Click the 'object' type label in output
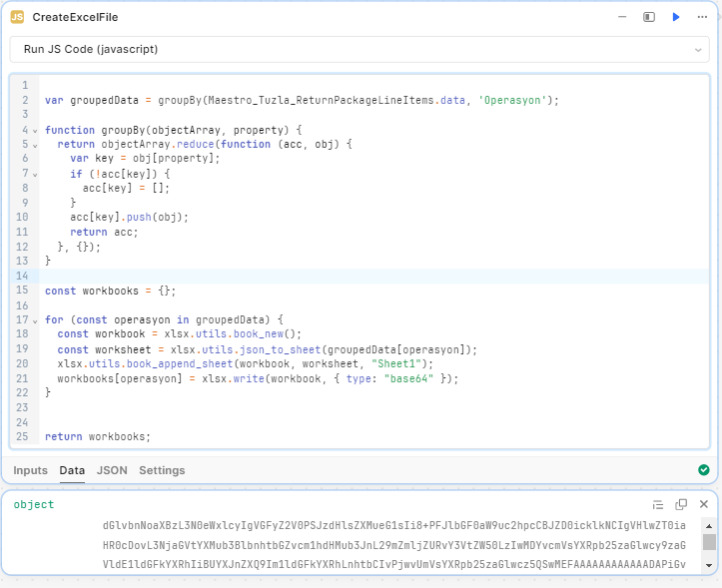The height and width of the screenshot is (588, 722). click(34, 505)
